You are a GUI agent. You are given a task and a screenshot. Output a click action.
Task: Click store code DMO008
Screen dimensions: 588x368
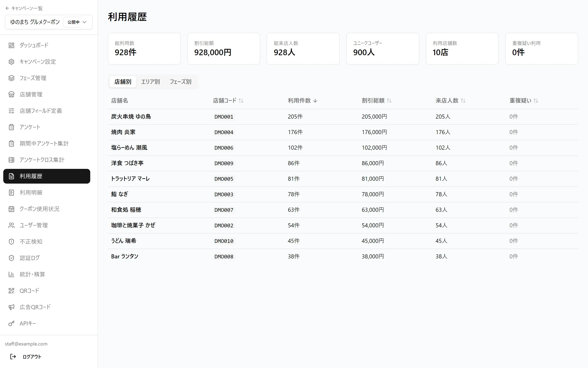click(x=224, y=257)
